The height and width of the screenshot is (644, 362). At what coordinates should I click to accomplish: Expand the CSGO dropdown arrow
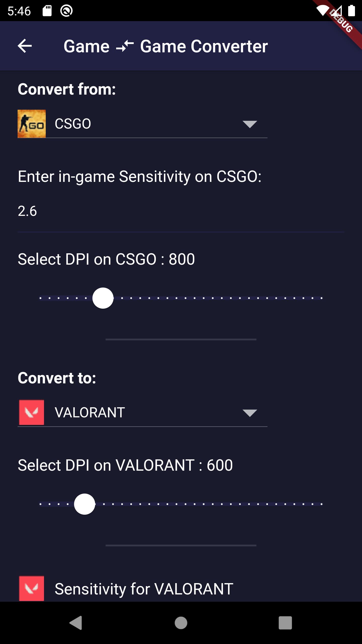point(250,124)
